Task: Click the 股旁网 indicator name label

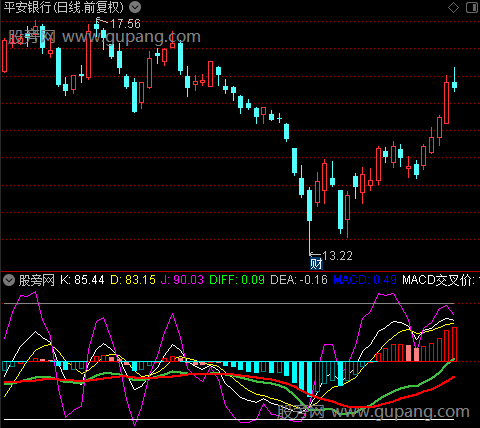Action: point(37,280)
